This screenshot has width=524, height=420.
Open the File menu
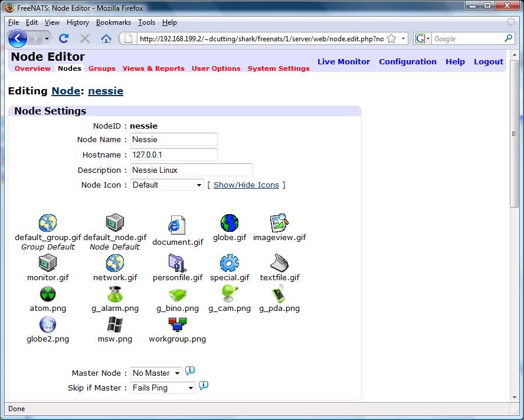point(14,22)
